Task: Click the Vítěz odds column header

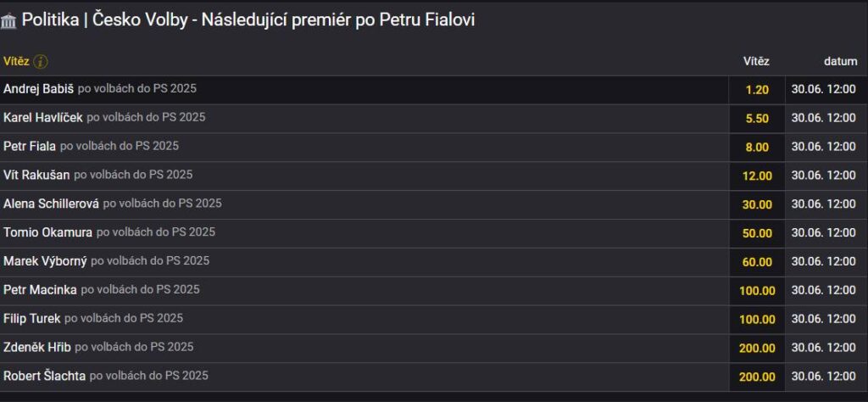Action: coord(756,61)
